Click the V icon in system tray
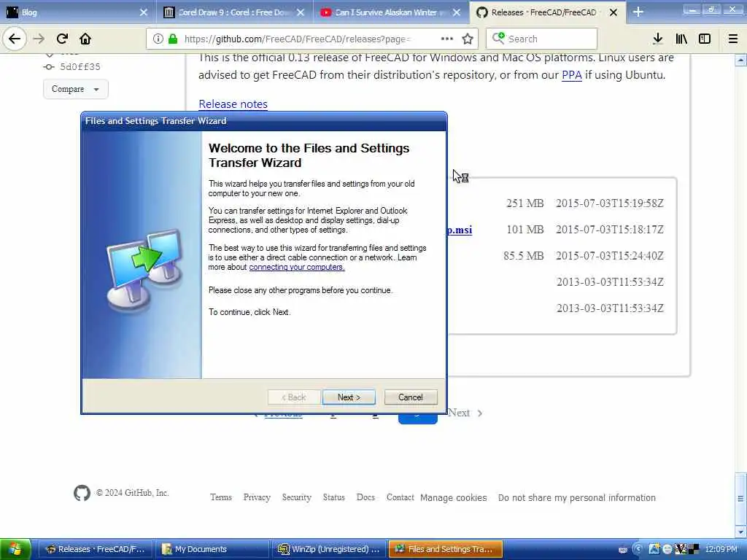 pos(681,549)
